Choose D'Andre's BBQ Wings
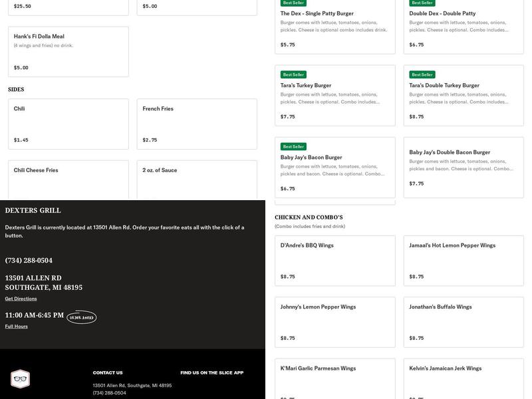 coord(334,260)
